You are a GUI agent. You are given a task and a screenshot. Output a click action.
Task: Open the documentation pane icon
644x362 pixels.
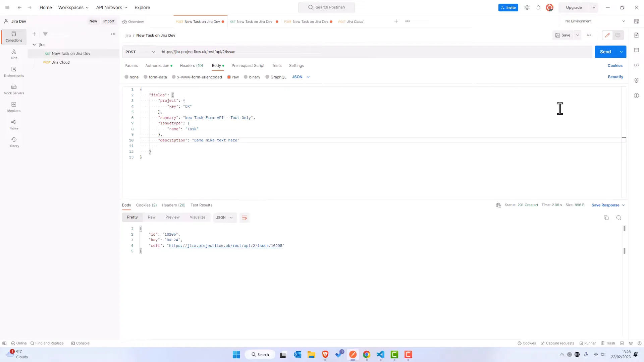click(636, 35)
